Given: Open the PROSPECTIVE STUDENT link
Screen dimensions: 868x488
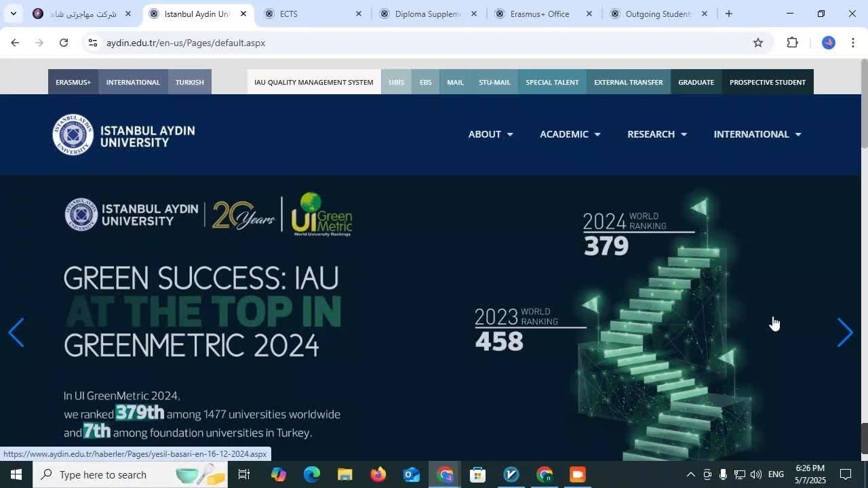Looking at the screenshot, I should [767, 82].
